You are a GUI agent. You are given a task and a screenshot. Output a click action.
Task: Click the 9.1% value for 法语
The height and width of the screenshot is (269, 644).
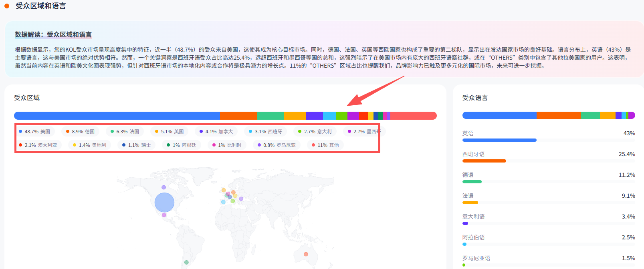point(628,196)
